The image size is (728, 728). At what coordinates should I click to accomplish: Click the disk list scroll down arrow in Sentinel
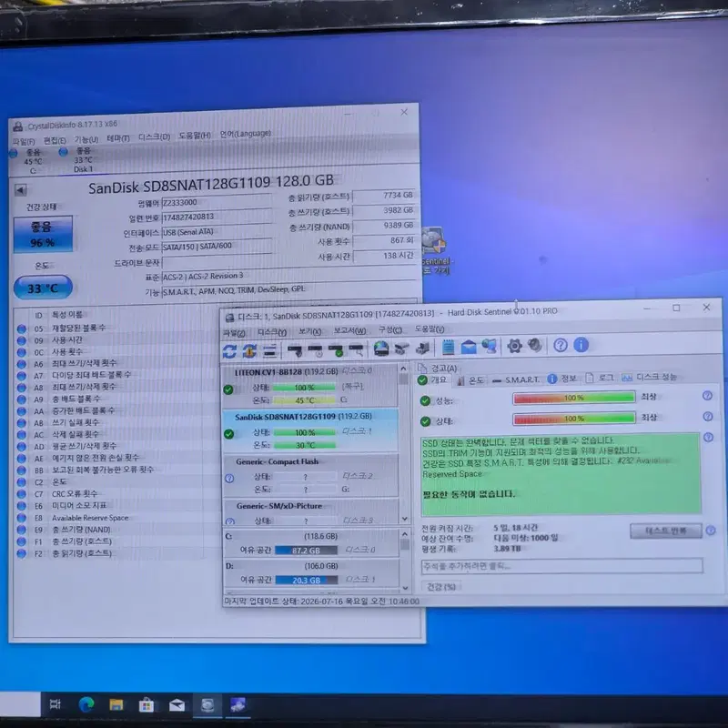(x=404, y=518)
